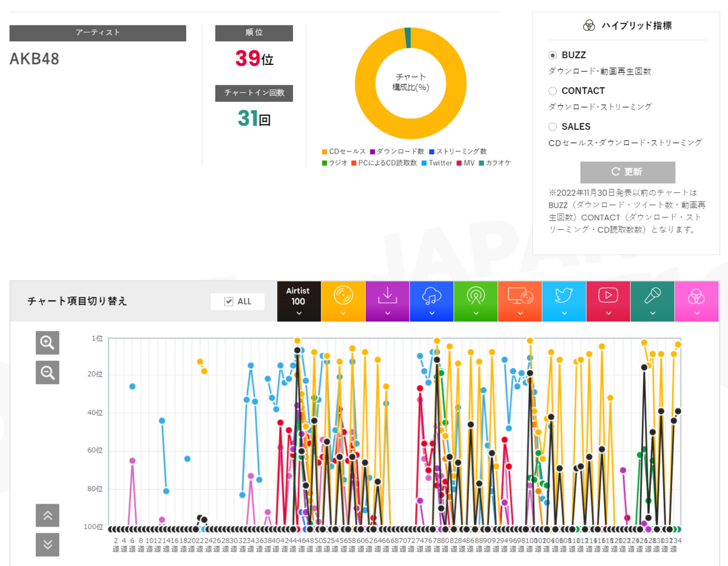This screenshot has width=728, height=566.
Task: Click the 100位 axis label
Action: pyautogui.click(x=94, y=527)
